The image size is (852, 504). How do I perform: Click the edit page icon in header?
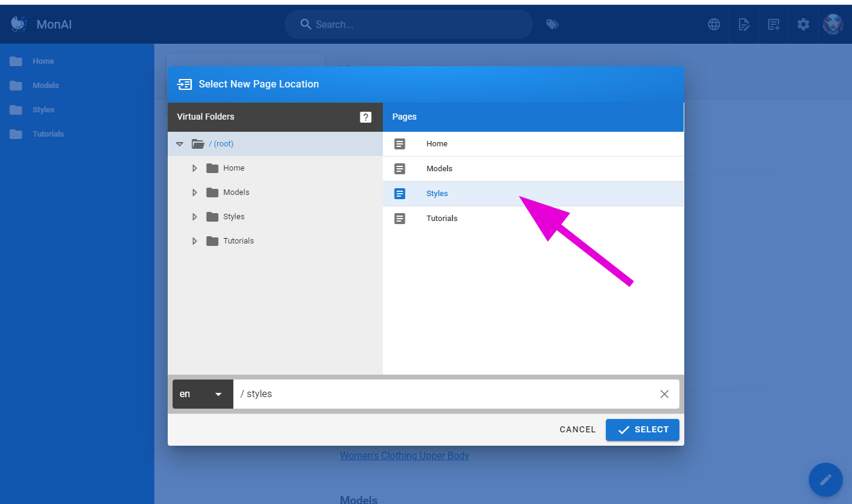(x=744, y=24)
